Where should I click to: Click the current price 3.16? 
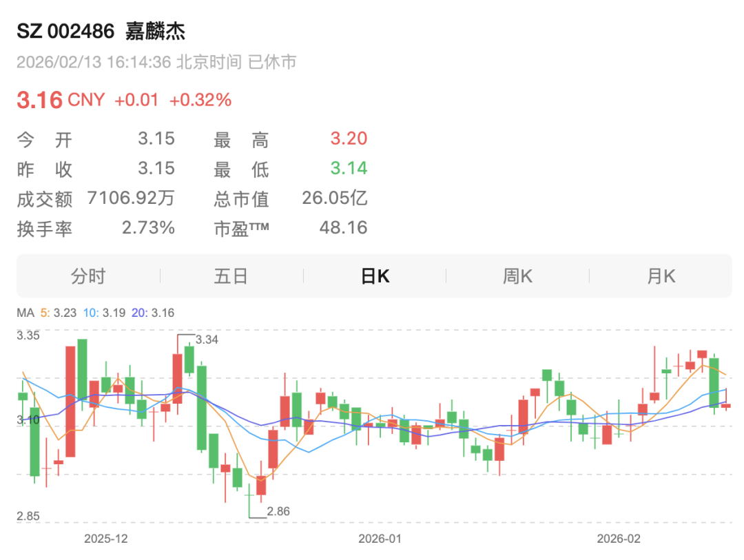pyautogui.click(x=40, y=100)
